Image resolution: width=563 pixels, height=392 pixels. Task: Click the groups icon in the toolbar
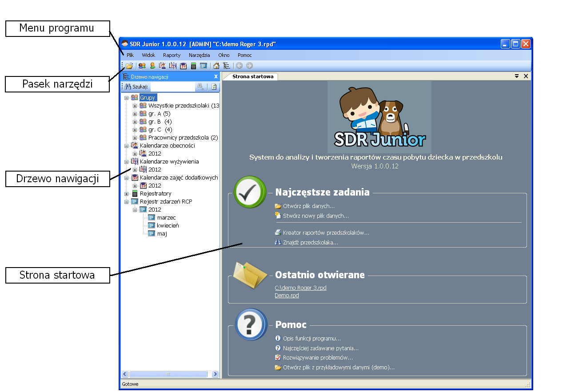(142, 66)
